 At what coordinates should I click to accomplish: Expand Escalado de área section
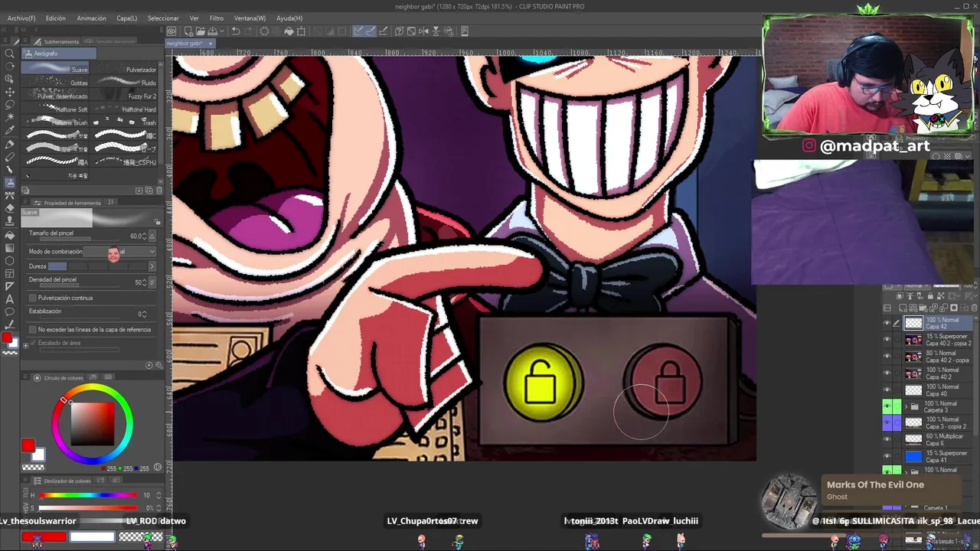(26, 344)
